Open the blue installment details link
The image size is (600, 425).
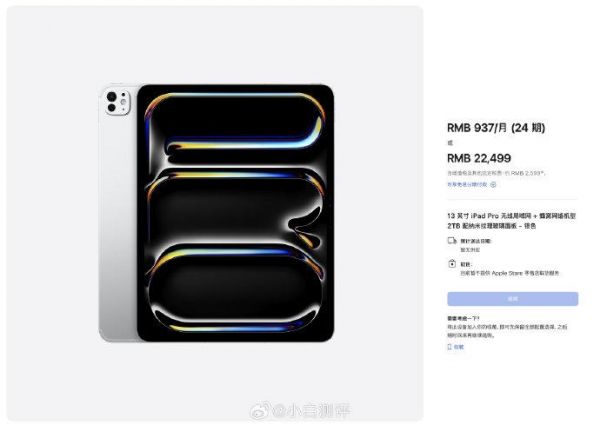[467, 184]
